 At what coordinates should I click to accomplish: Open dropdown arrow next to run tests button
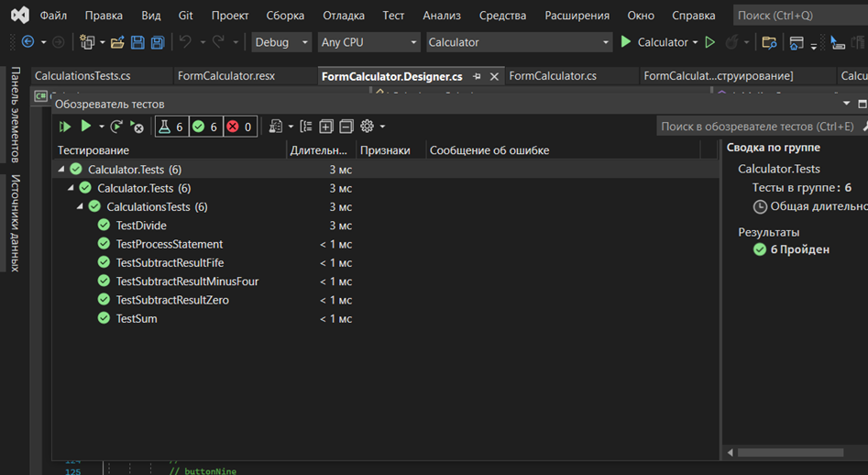[x=102, y=127]
